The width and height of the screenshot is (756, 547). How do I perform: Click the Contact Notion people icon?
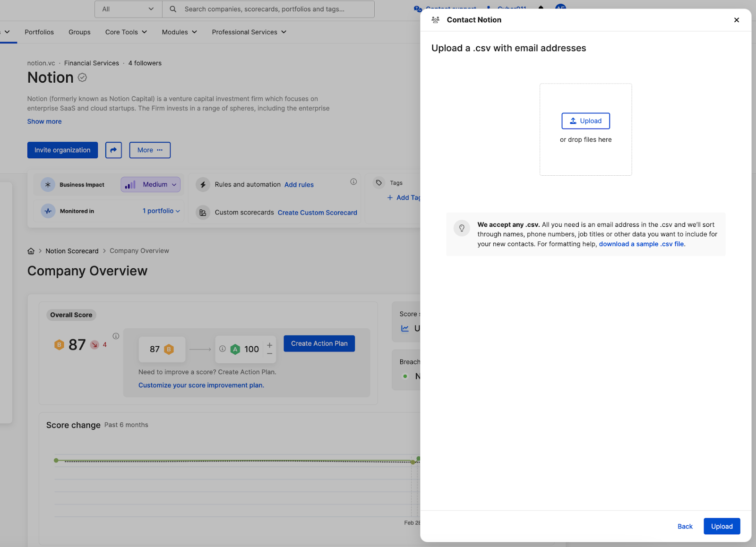tap(436, 20)
